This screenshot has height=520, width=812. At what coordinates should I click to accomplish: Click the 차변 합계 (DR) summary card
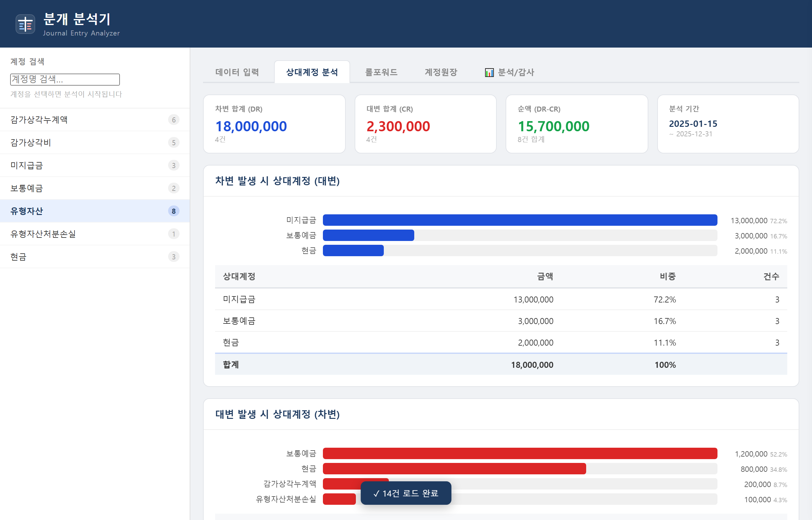click(x=274, y=124)
